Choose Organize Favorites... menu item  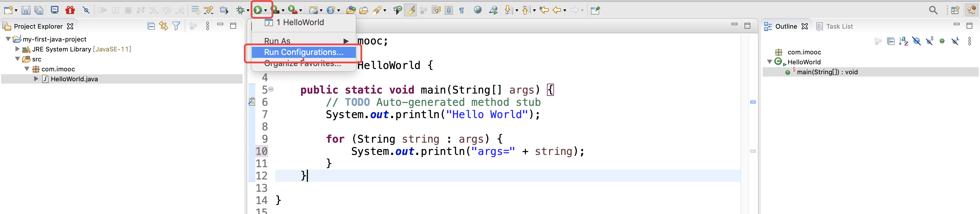(304, 64)
